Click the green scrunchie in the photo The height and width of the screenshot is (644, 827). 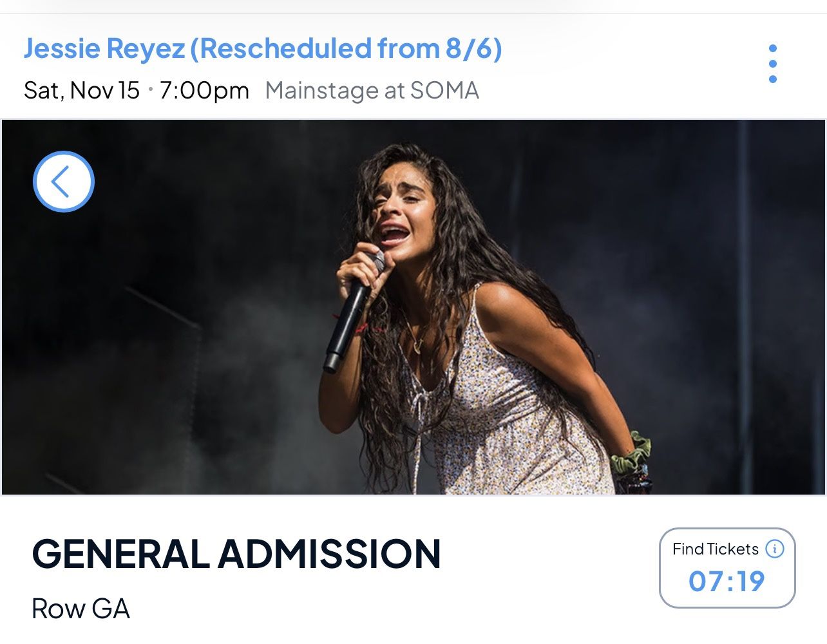(630, 453)
